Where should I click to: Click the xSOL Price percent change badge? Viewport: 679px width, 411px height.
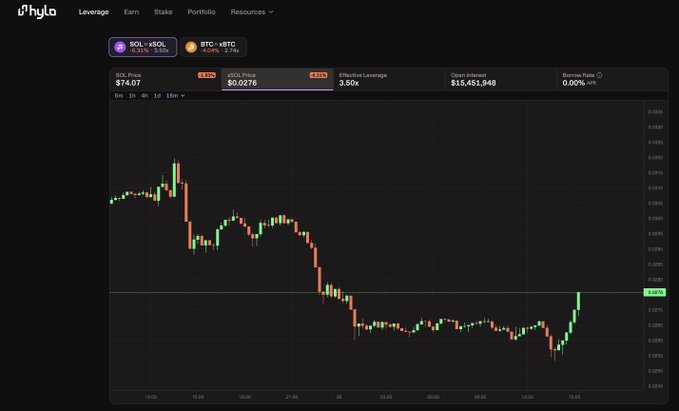click(x=318, y=75)
